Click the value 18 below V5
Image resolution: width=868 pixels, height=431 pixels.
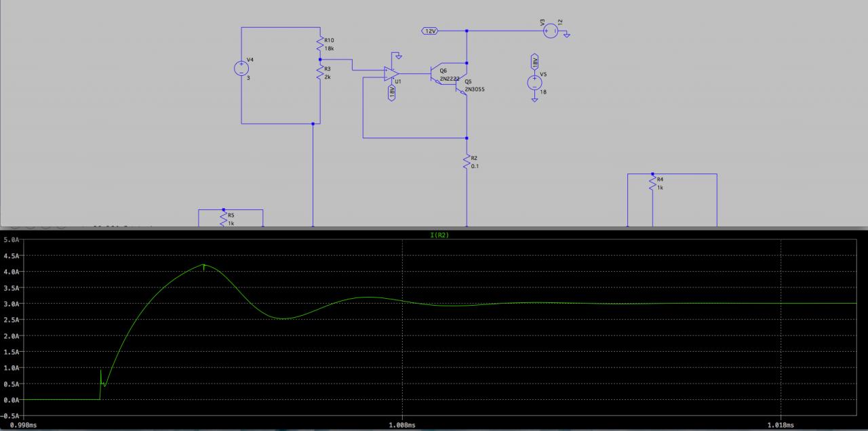[x=543, y=91]
